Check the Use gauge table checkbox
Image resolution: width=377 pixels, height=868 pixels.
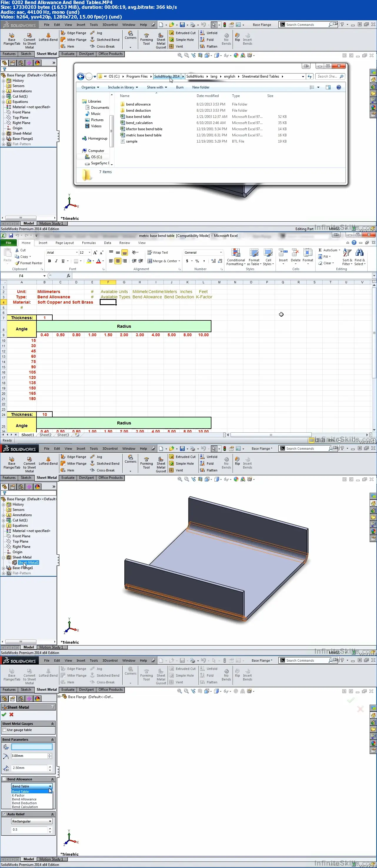click(4, 730)
